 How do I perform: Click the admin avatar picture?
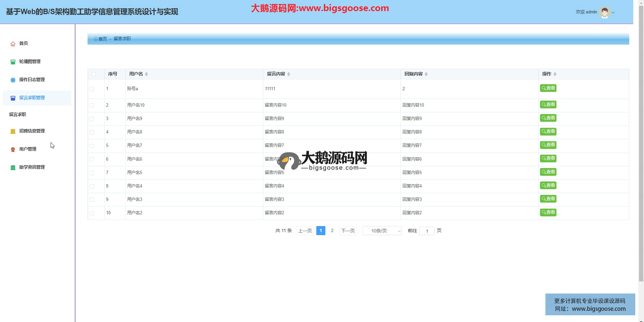[604, 12]
